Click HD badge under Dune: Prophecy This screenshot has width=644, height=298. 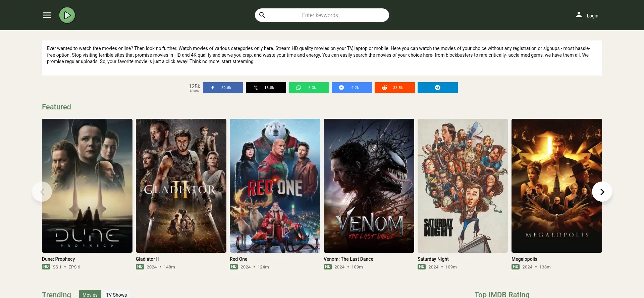(x=46, y=267)
